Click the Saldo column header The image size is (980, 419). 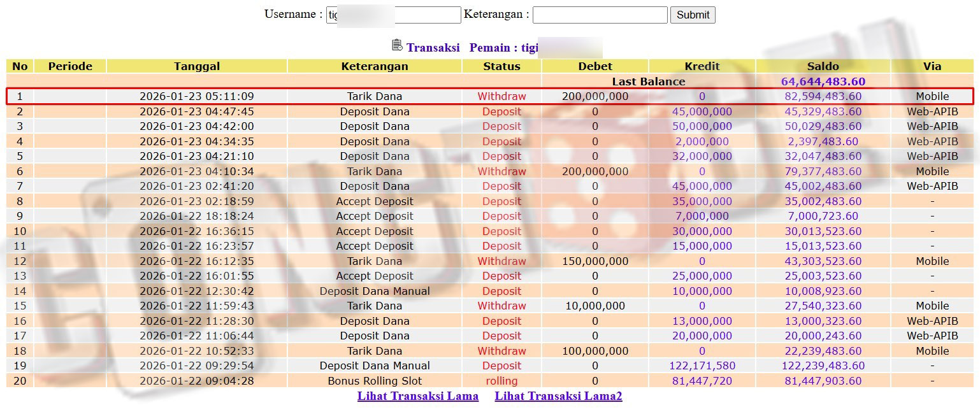point(823,66)
